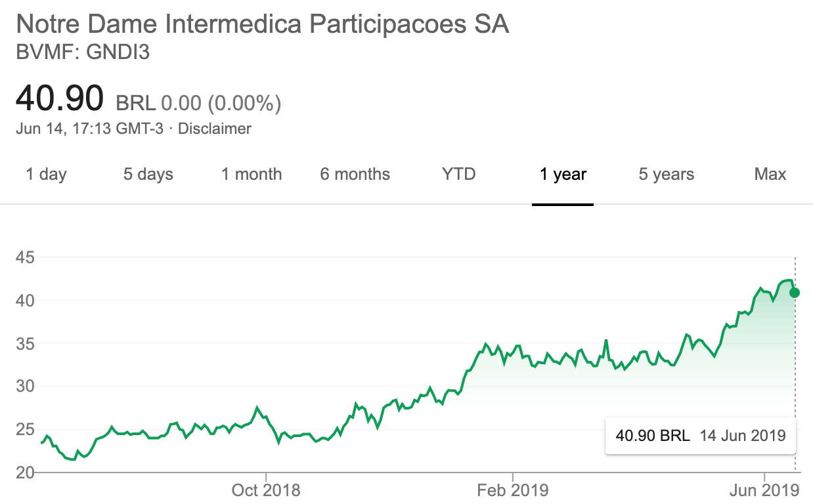813x504 pixels.
Task: Open the Disclaimer link
Action: coord(215,129)
